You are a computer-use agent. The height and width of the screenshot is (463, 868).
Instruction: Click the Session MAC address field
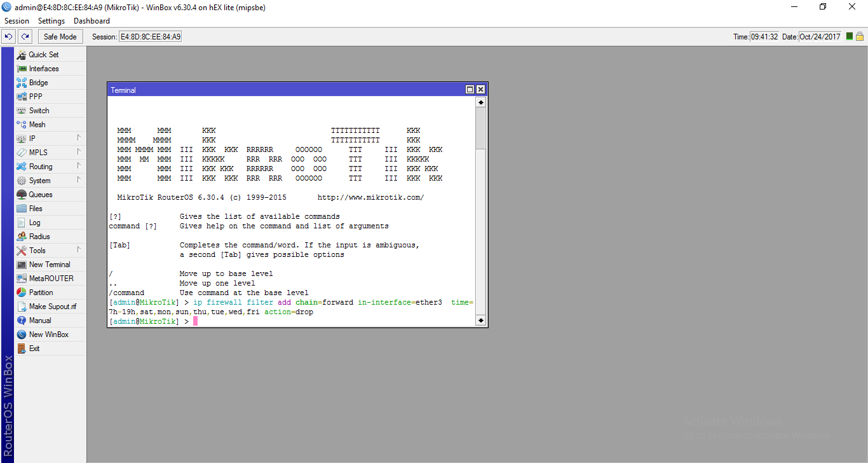151,37
